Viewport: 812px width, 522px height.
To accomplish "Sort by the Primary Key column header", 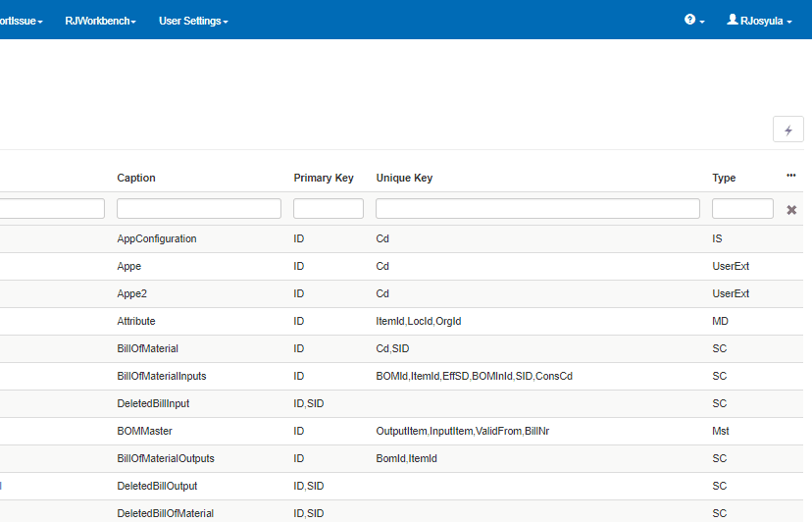I will tap(324, 178).
